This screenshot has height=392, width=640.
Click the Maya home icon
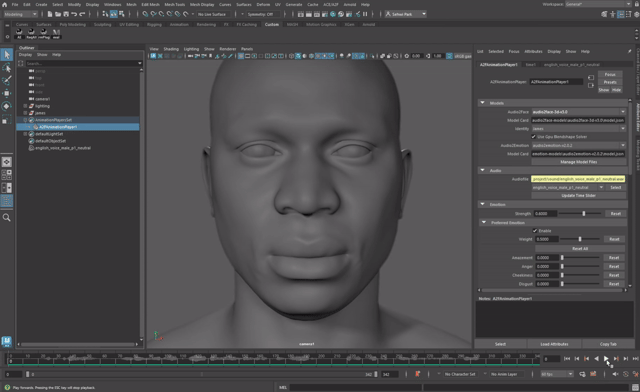(x=4, y=4)
